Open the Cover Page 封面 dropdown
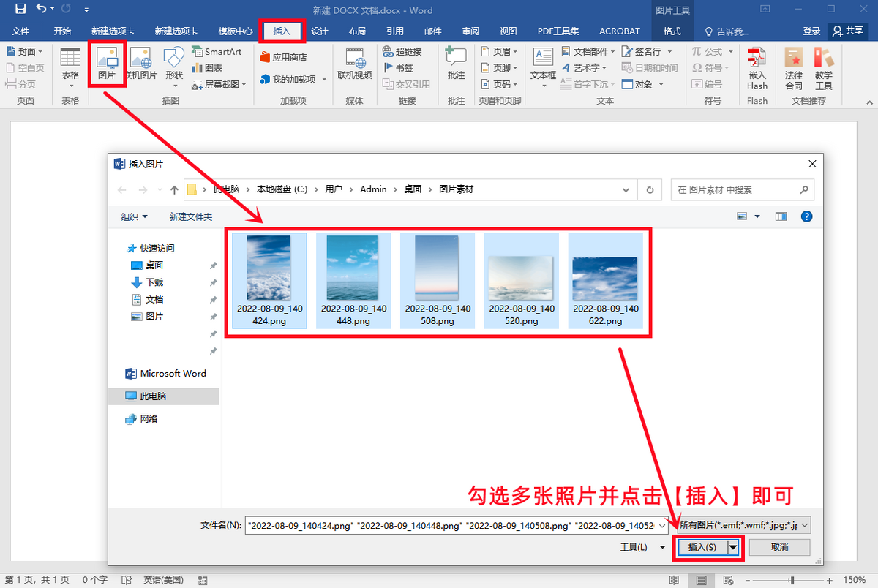The height and width of the screenshot is (588, 878). [24, 52]
